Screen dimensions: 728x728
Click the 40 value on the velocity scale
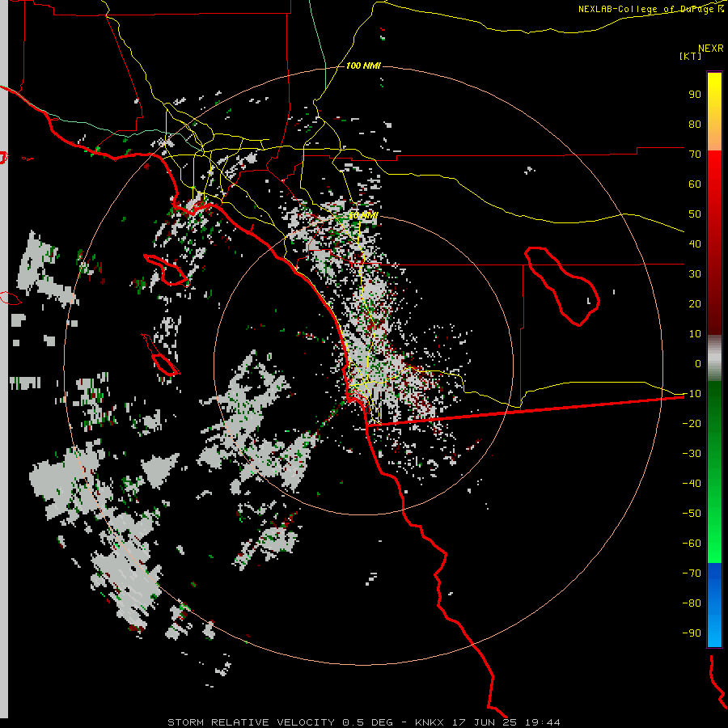pyautogui.click(x=695, y=244)
